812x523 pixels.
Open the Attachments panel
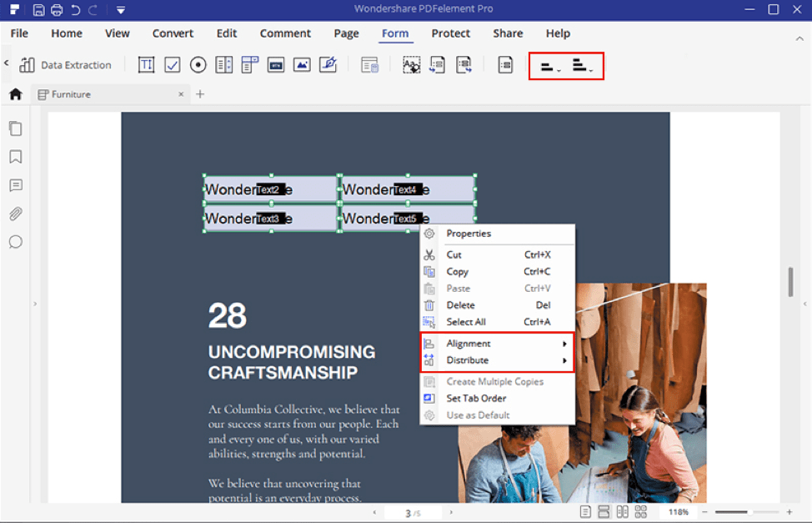tap(16, 214)
